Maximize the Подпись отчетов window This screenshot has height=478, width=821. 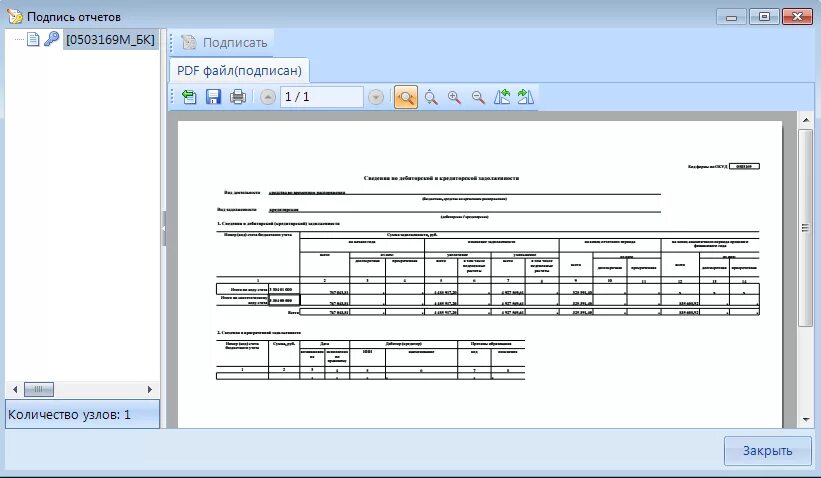(764, 17)
